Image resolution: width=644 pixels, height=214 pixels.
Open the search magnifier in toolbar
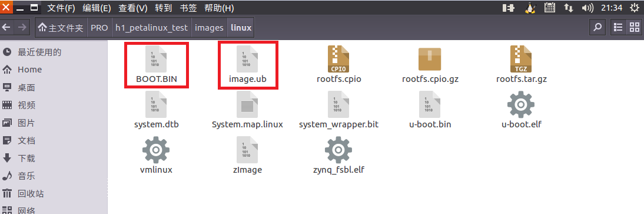click(x=597, y=28)
